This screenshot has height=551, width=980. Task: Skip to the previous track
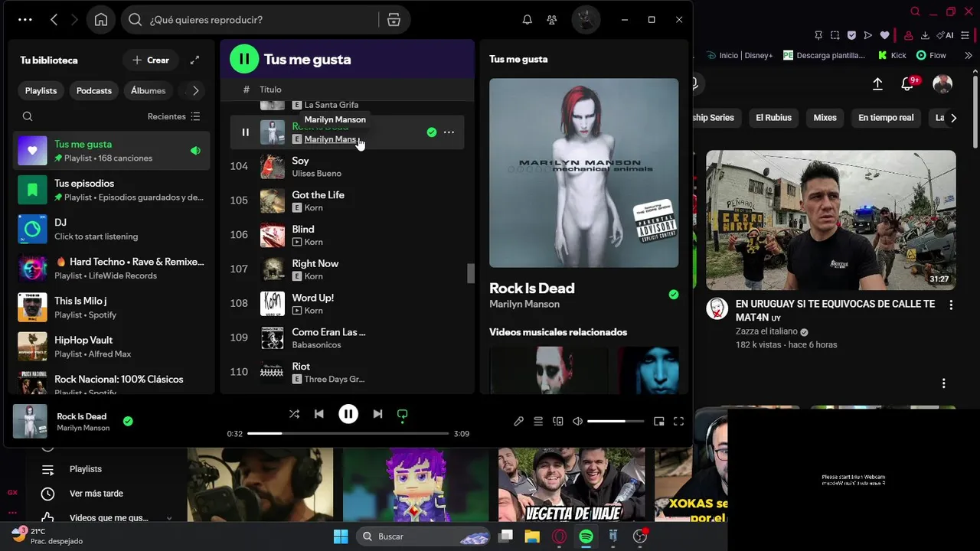(x=319, y=414)
